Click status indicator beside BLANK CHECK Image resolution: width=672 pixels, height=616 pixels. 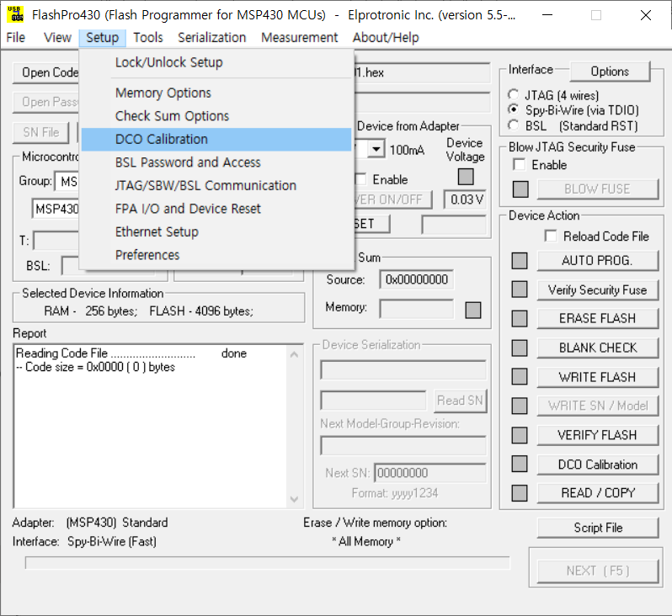[x=520, y=348]
